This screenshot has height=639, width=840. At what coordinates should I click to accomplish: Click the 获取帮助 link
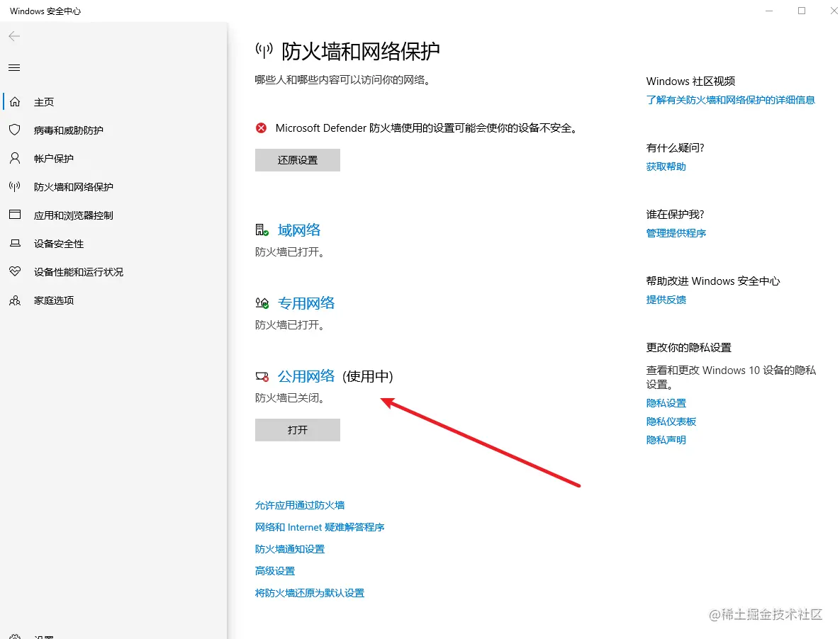666,166
